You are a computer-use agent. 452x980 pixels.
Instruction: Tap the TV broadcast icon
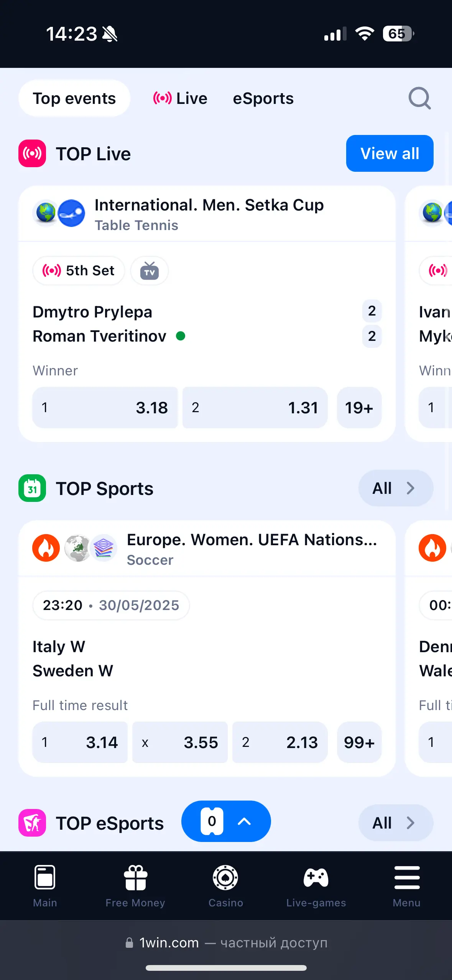pyautogui.click(x=150, y=271)
